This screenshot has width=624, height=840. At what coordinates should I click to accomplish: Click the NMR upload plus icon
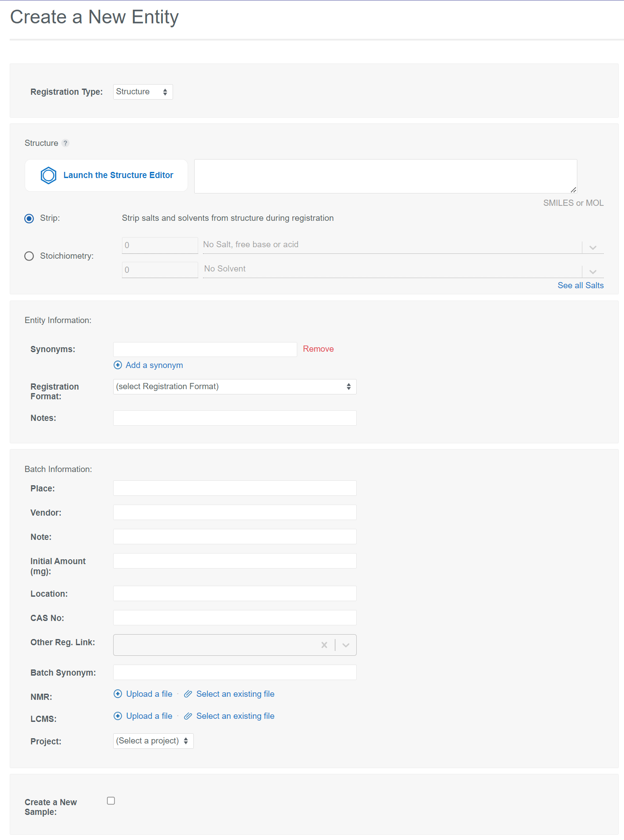point(118,694)
